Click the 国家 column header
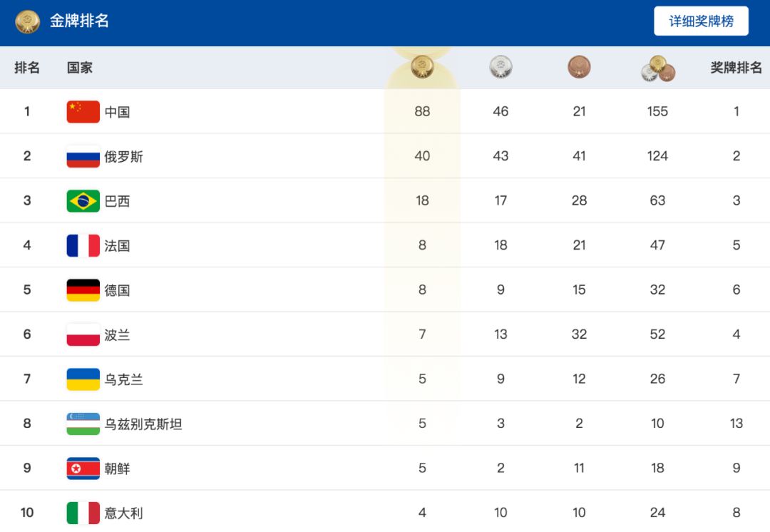 coord(80,67)
